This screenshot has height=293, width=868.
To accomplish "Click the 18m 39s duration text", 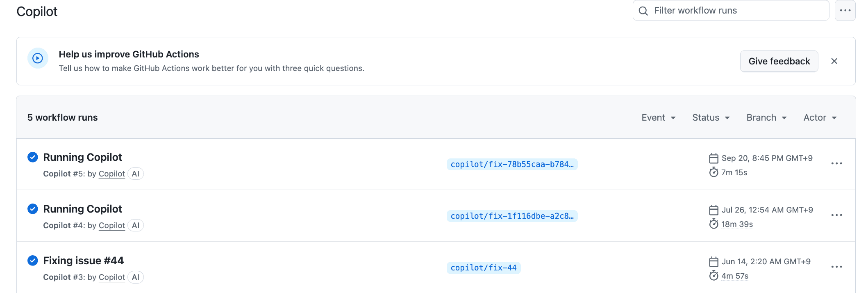I will point(737,224).
